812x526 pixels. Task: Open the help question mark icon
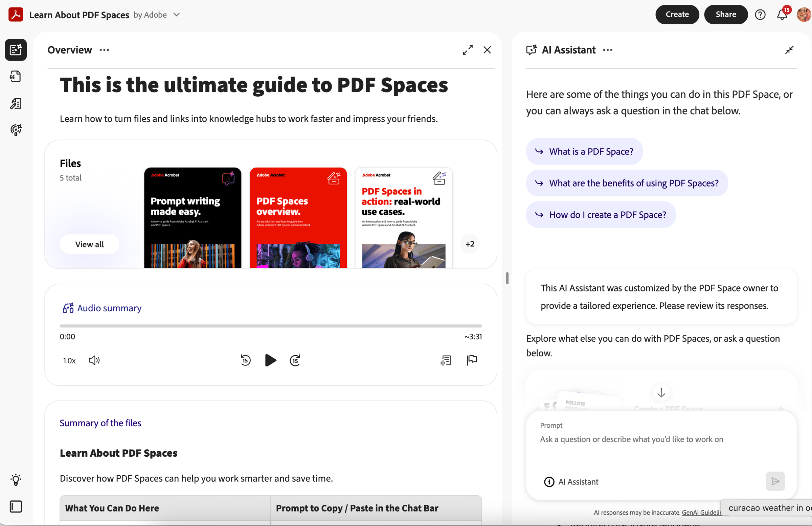(x=760, y=15)
